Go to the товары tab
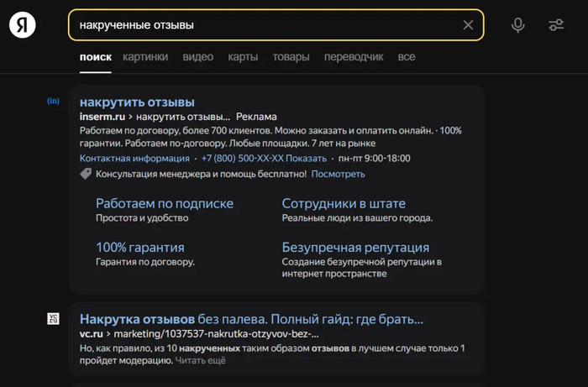Screen dimensions: 588x387 pyautogui.click(x=291, y=57)
